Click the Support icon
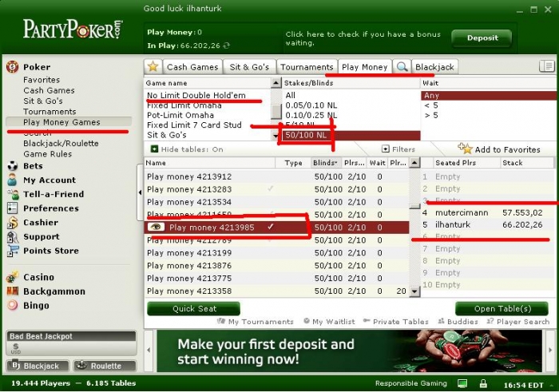Screen dimensions: 559x392 (x=13, y=236)
